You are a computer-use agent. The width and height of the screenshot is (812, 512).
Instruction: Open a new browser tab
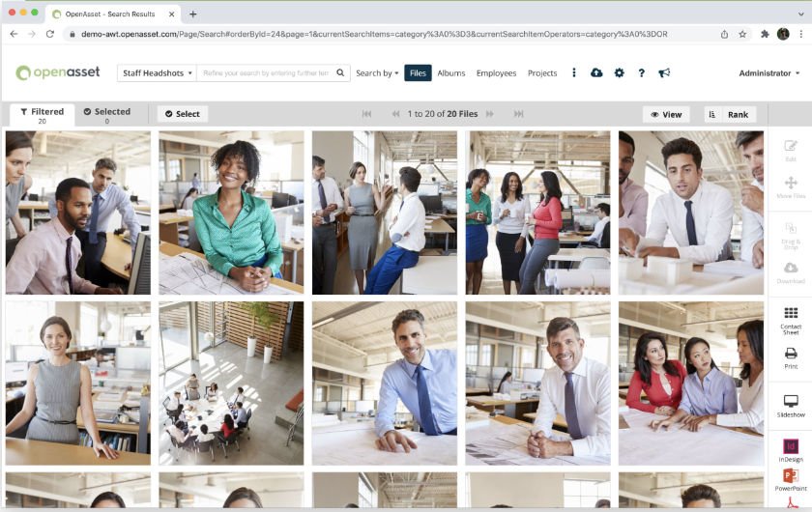click(x=192, y=14)
